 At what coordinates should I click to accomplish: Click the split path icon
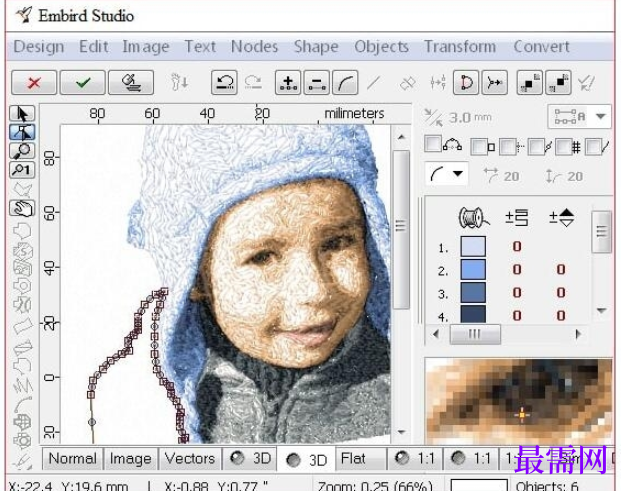coord(495,83)
